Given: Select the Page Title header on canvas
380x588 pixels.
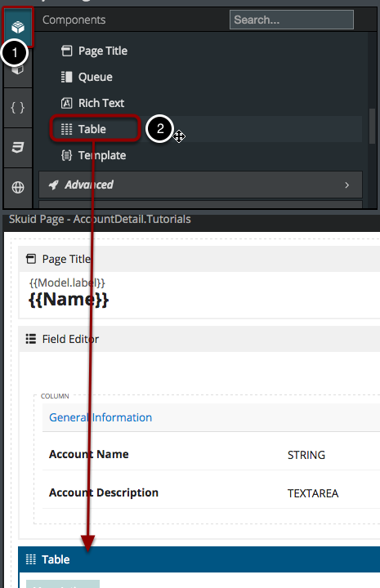Looking at the screenshot, I should 199,259.
